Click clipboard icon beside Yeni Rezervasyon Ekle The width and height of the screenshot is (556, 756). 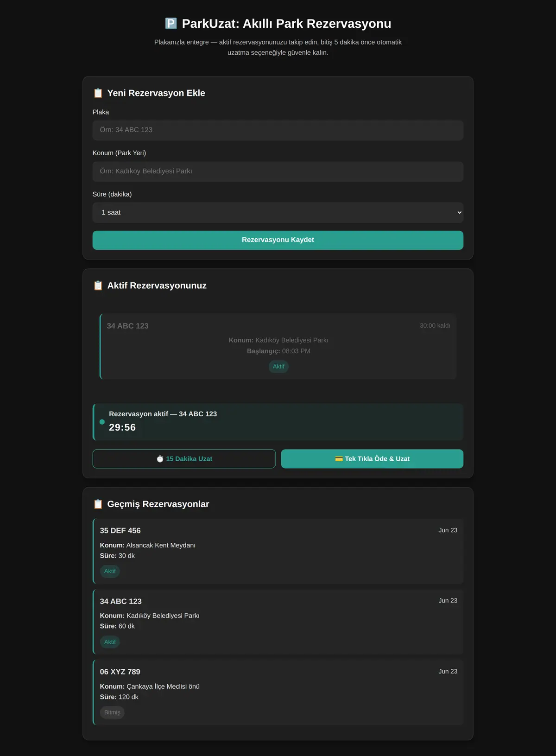(98, 93)
